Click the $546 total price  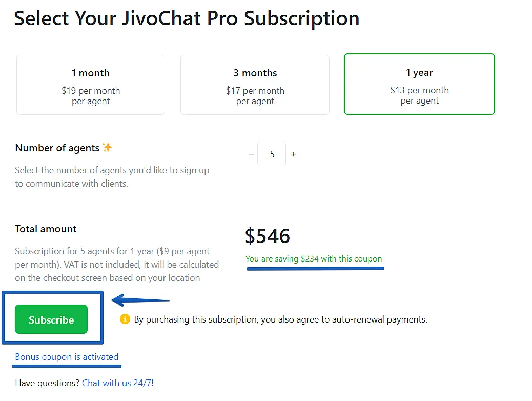[x=268, y=236]
